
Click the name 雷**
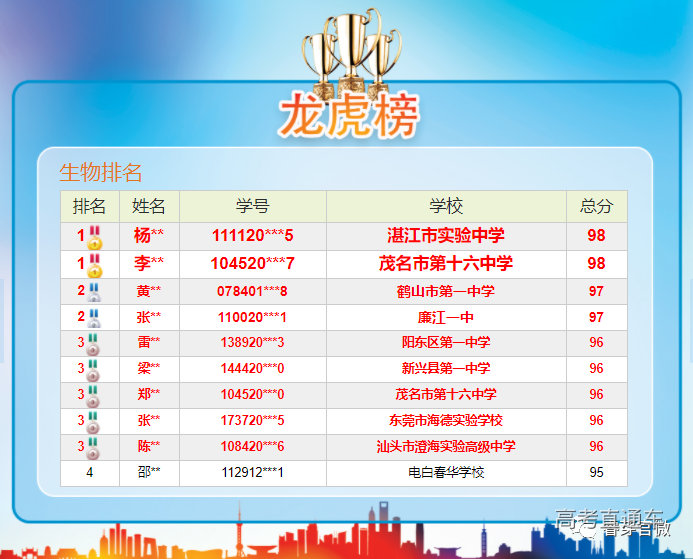[149, 342]
